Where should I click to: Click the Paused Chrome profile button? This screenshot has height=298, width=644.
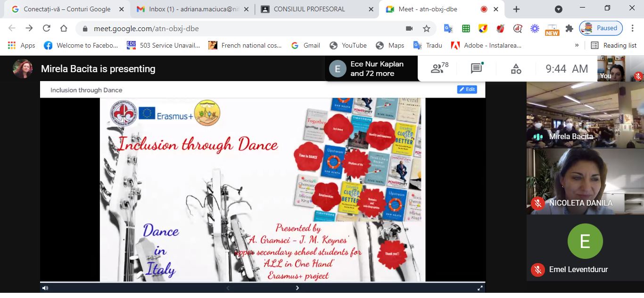601,28
